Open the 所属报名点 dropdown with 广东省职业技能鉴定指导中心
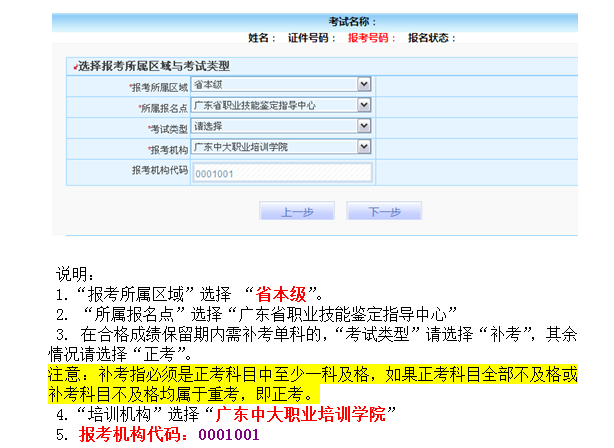The width and height of the screenshot is (614, 448). (281, 105)
